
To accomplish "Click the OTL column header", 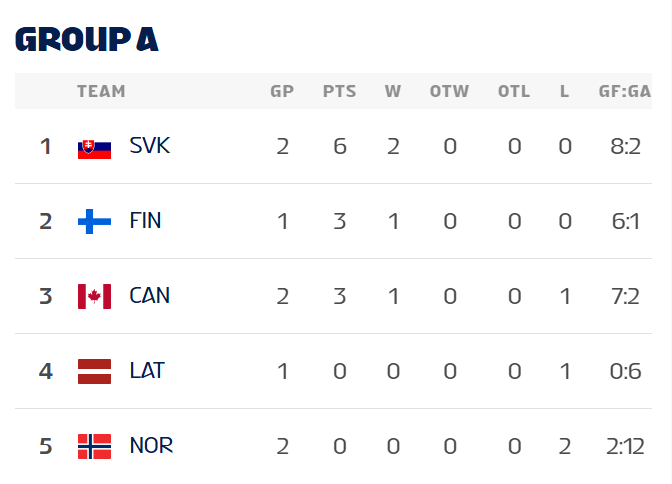I will click(514, 92).
